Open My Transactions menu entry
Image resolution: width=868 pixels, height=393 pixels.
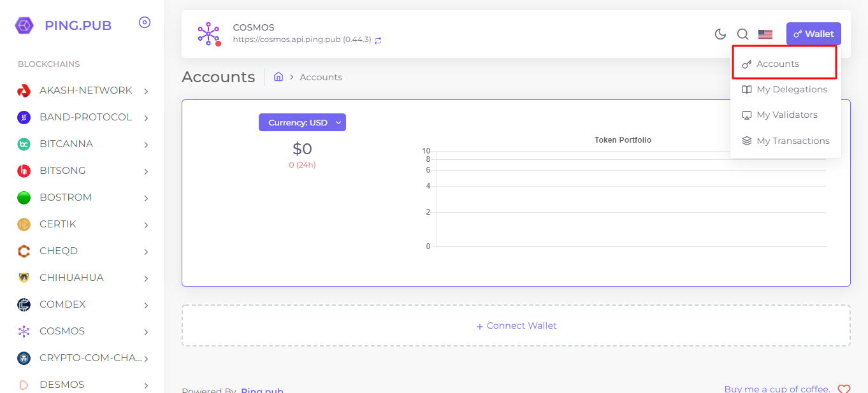(x=792, y=141)
